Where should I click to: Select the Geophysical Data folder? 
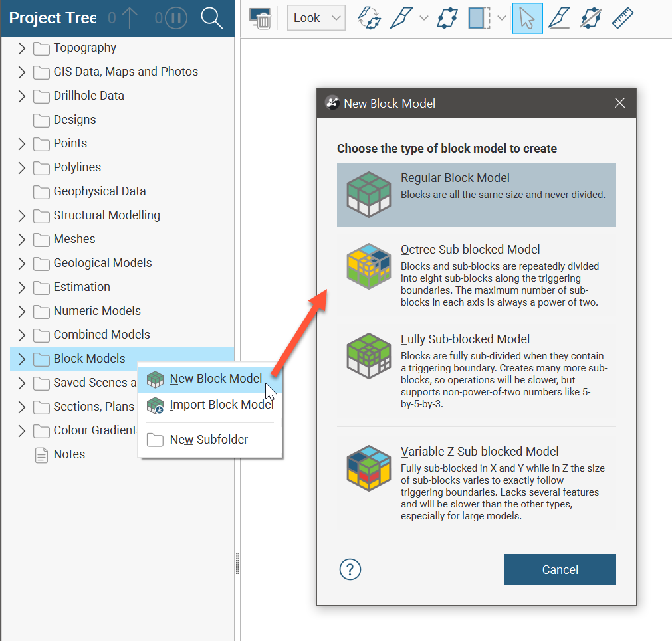pyautogui.click(x=100, y=191)
